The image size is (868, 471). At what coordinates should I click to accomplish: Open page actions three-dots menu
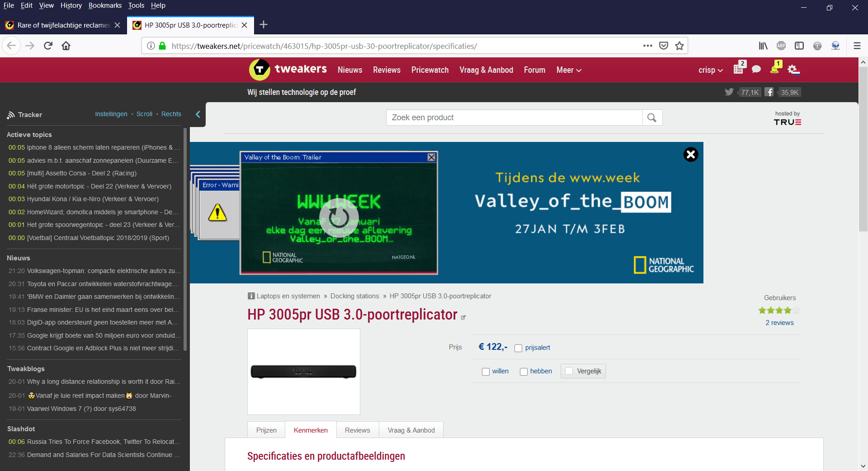pyautogui.click(x=648, y=46)
